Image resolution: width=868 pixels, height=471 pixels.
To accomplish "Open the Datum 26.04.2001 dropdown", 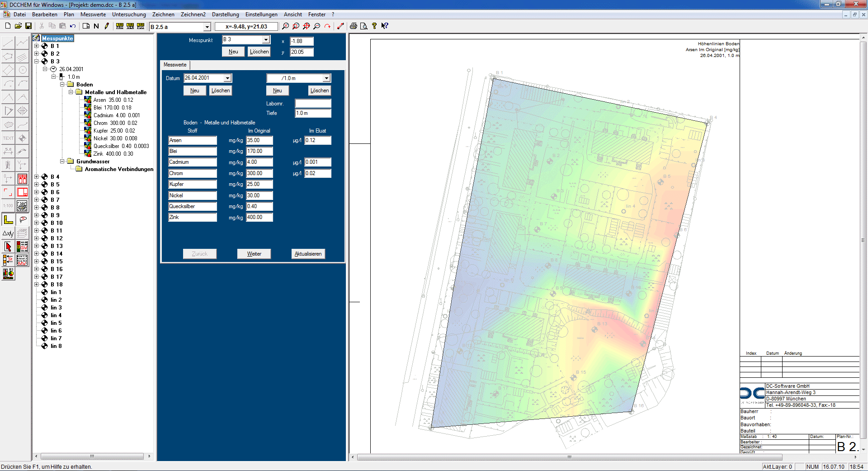I will coord(227,78).
